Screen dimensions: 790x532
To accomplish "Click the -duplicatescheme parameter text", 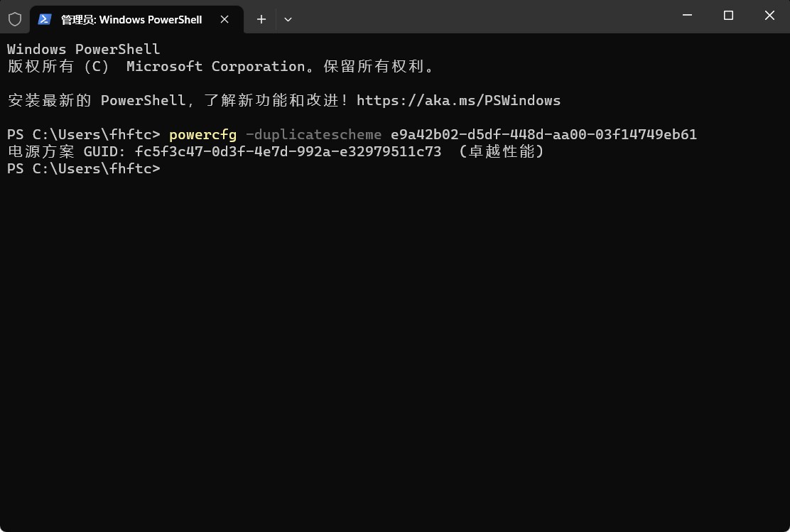I will pyautogui.click(x=313, y=134).
